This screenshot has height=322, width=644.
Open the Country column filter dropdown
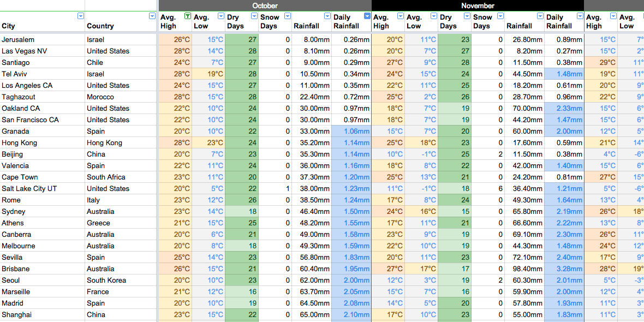click(x=152, y=16)
